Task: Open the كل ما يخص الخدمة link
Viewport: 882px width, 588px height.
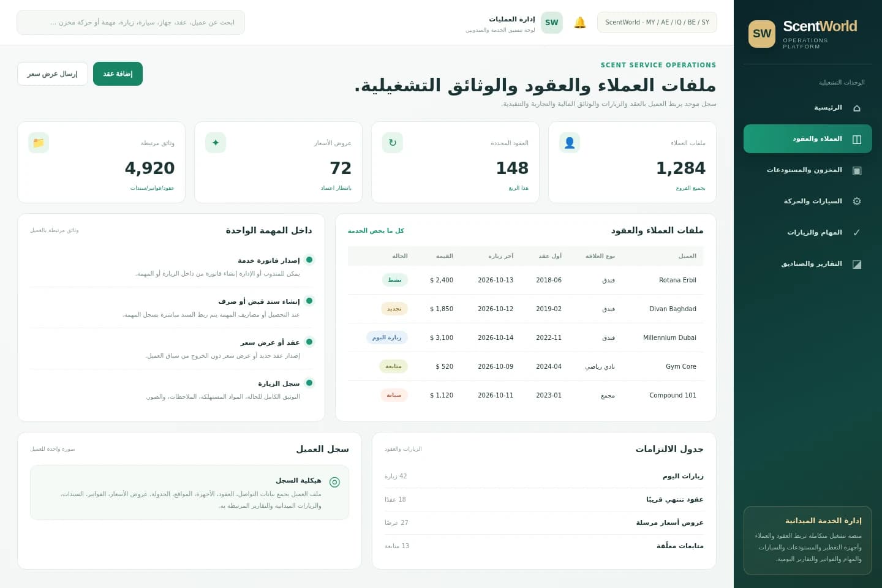Action: (376, 231)
